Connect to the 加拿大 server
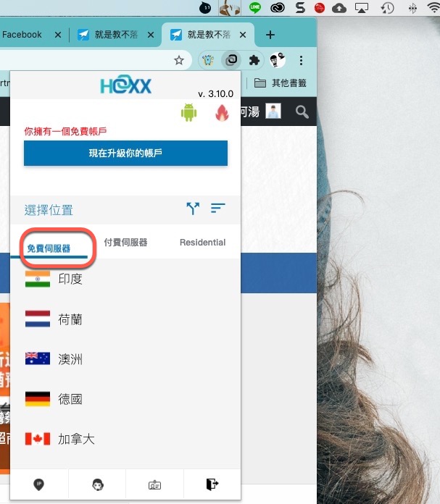This screenshot has width=440, height=504. 125,439
